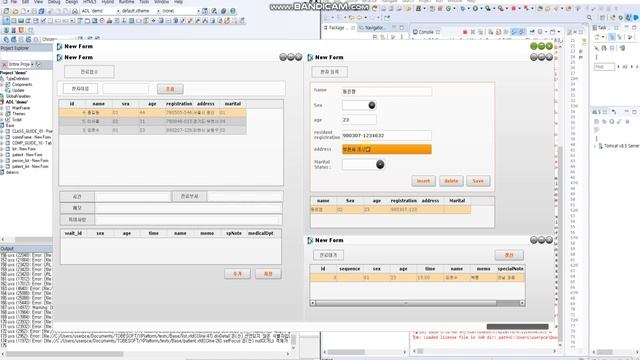Screen dimensions: 640x360
Task: Click right arrow of bottom-right grid scrollbar
Action: 522,303
